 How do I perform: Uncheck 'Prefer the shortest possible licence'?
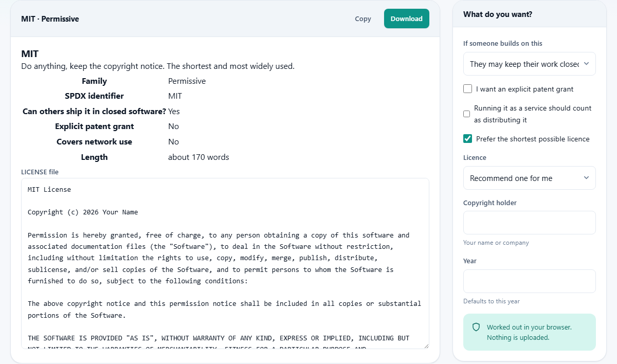(x=467, y=139)
